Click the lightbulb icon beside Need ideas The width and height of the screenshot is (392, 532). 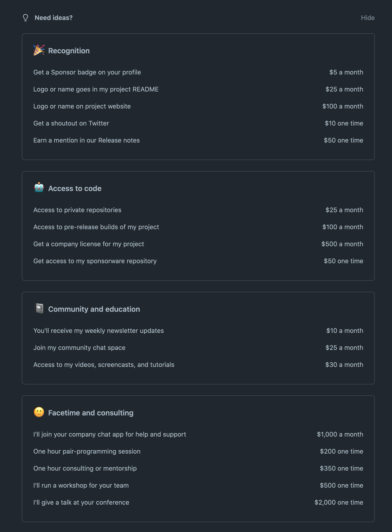coord(25,18)
